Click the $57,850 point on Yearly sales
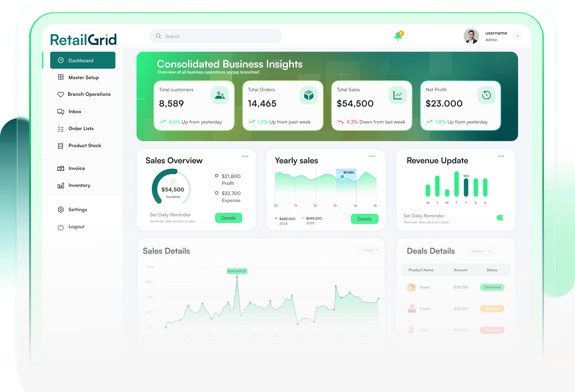 (342, 177)
